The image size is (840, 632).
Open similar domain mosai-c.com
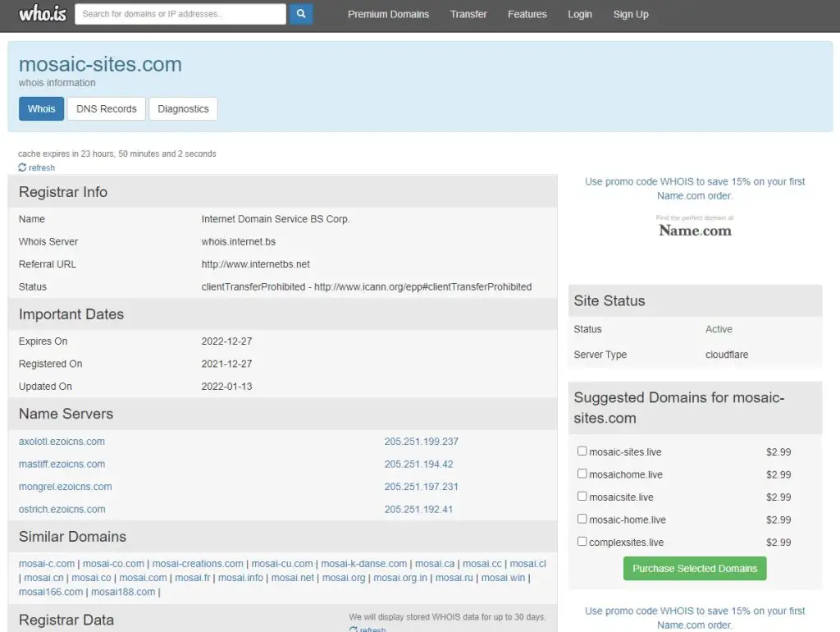point(47,563)
